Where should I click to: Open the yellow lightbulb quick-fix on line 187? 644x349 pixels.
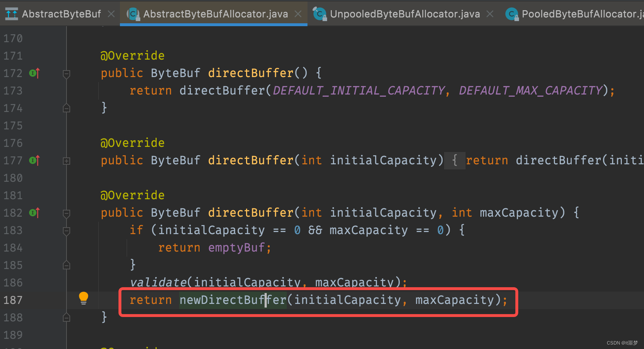[x=84, y=298]
